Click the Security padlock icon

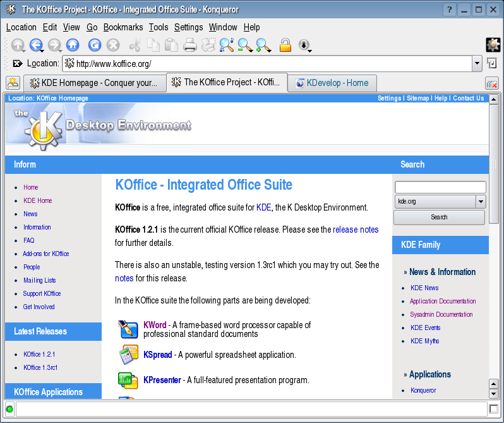pyautogui.click(x=285, y=45)
